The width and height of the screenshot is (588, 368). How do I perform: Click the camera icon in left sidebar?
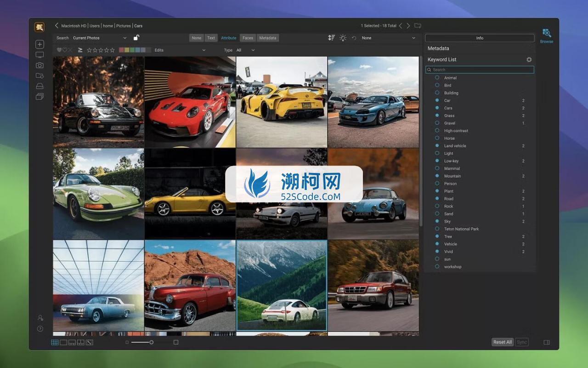pos(40,65)
